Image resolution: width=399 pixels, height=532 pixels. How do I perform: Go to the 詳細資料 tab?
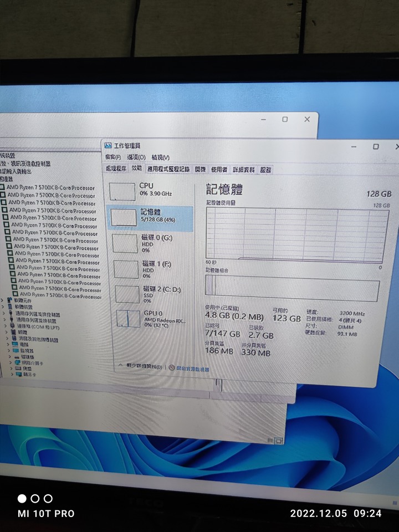point(244,170)
